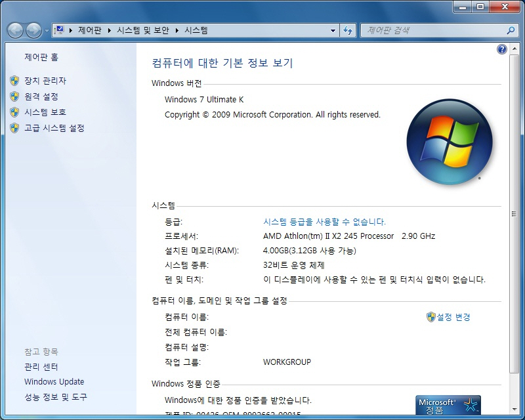The width and height of the screenshot is (525, 420).
Task: Click the Forward navigation arrow button
Action: pos(34,30)
